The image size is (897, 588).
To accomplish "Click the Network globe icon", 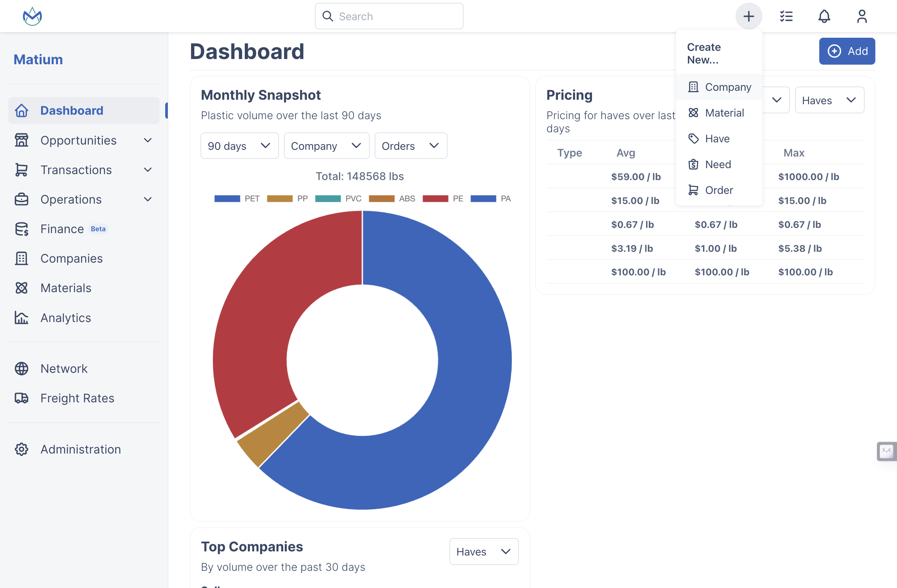I will pos(21,368).
